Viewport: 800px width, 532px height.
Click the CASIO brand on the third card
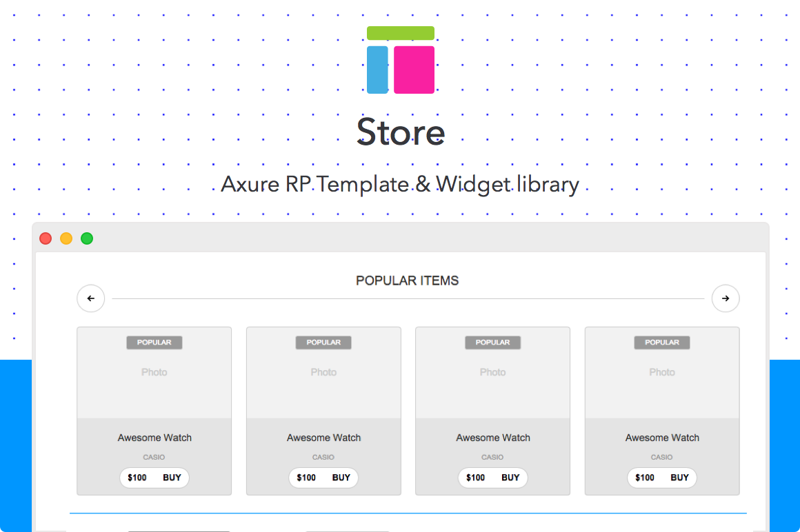coord(492,457)
